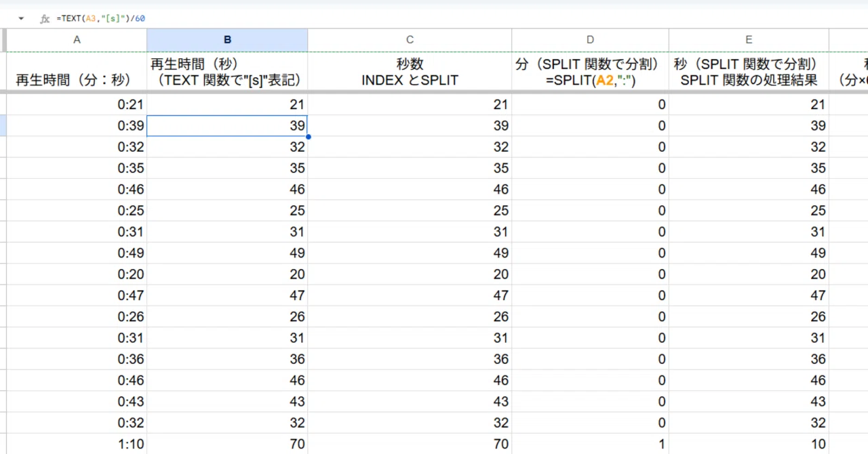Viewport: 868px width, 454px height.
Task: Select the value 20 in column C
Action: 410,274
